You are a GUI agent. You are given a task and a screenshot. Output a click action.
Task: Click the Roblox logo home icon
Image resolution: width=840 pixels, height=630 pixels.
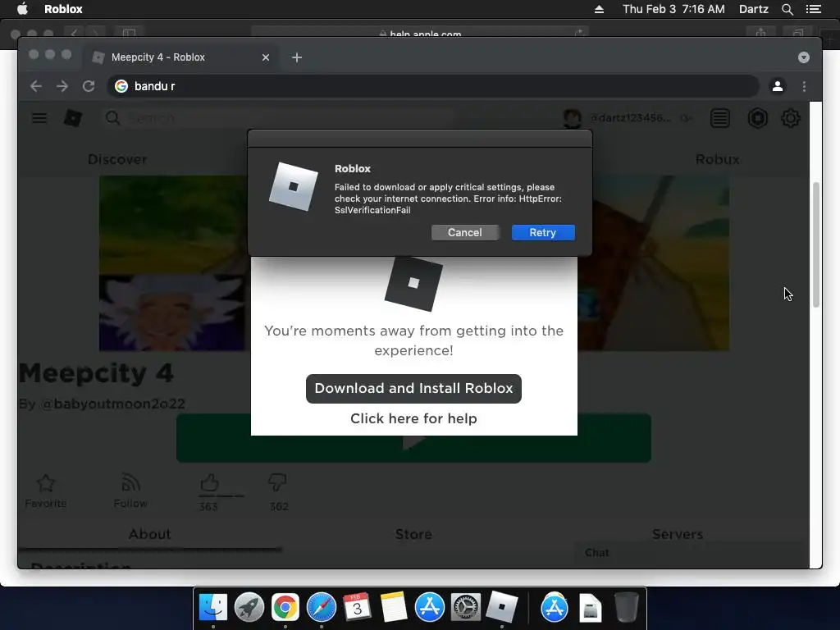pos(73,118)
